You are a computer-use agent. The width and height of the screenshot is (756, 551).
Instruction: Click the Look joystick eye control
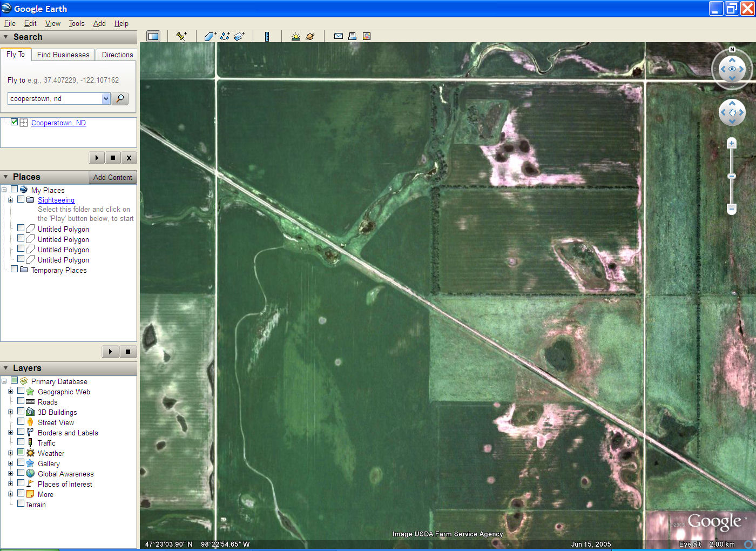732,69
